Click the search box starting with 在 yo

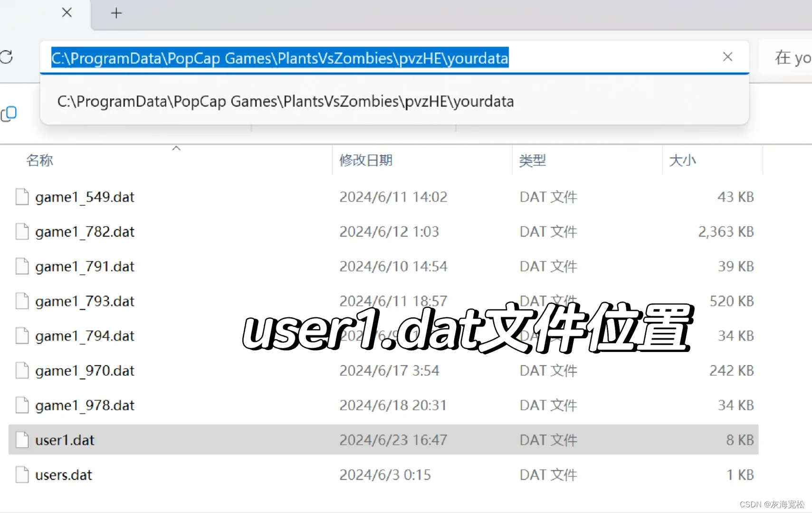click(x=786, y=57)
